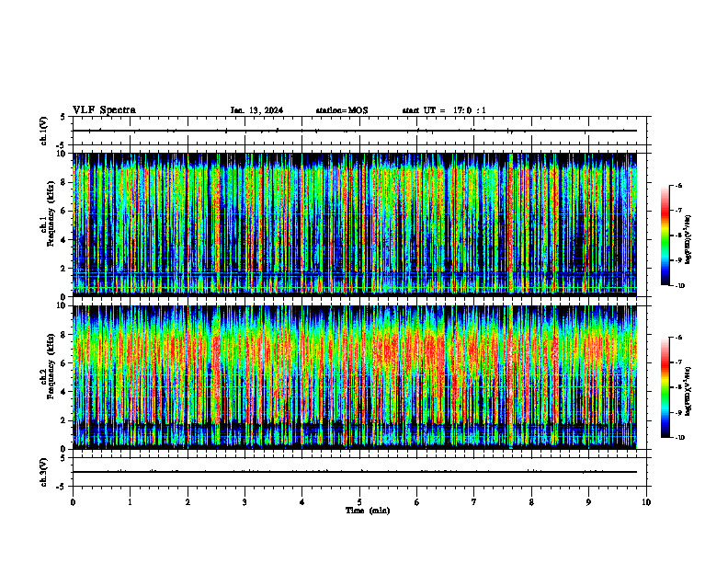Click inside the ch.1 spectrogram panel
This screenshot has height=563, width=728.
pyautogui.click(x=355, y=224)
